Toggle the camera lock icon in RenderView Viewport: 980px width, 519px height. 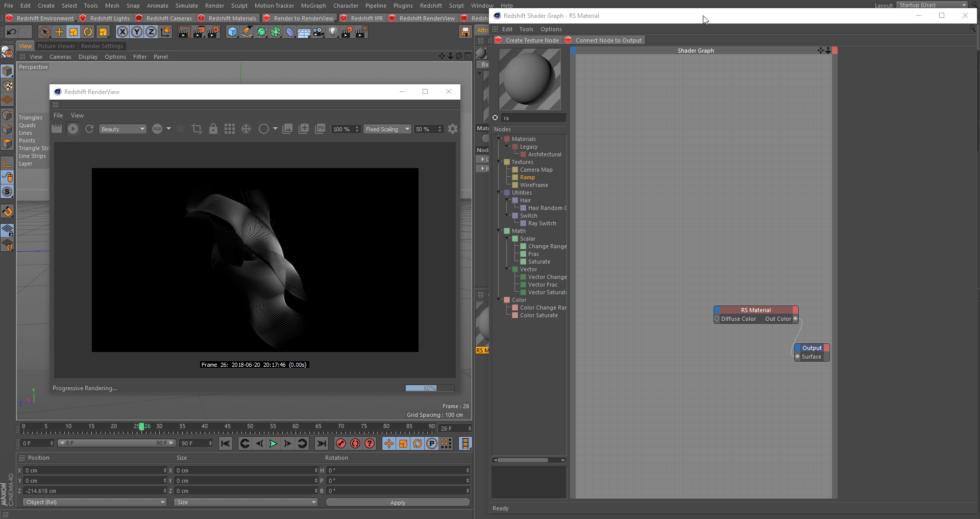tap(213, 129)
